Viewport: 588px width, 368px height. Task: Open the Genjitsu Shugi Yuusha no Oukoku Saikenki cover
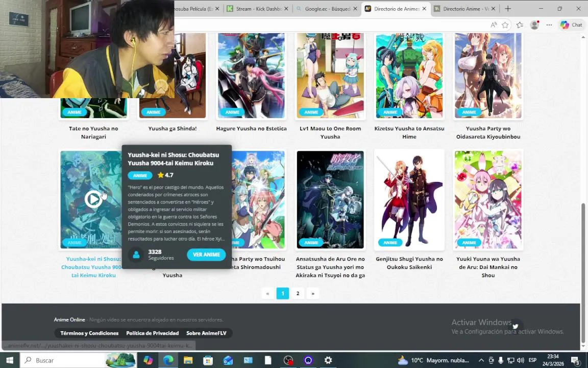[x=409, y=200]
